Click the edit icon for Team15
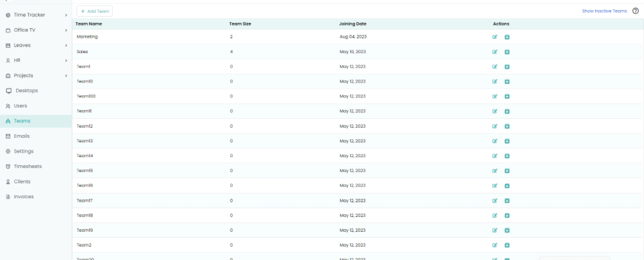 tap(495, 171)
